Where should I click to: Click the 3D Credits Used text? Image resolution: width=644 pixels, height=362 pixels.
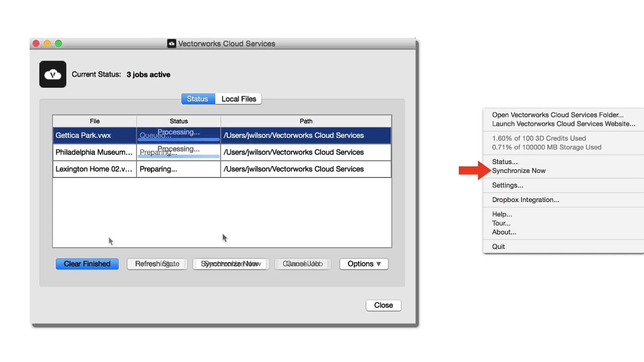point(539,138)
